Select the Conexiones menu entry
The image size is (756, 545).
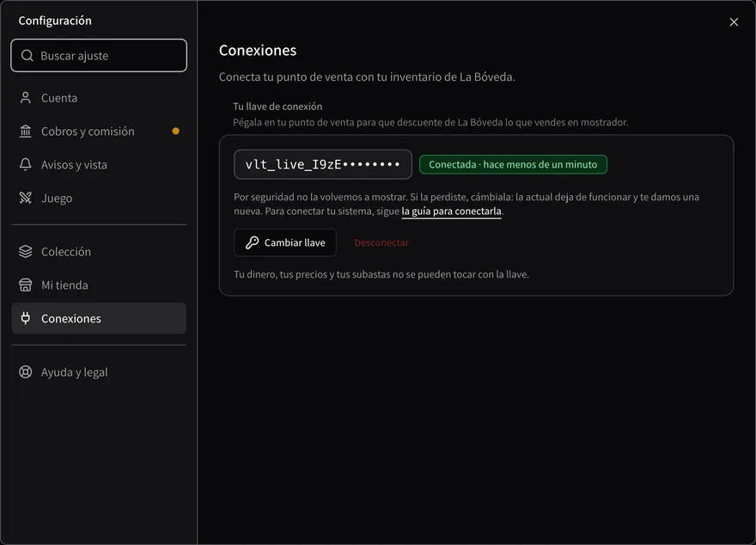pos(99,318)
